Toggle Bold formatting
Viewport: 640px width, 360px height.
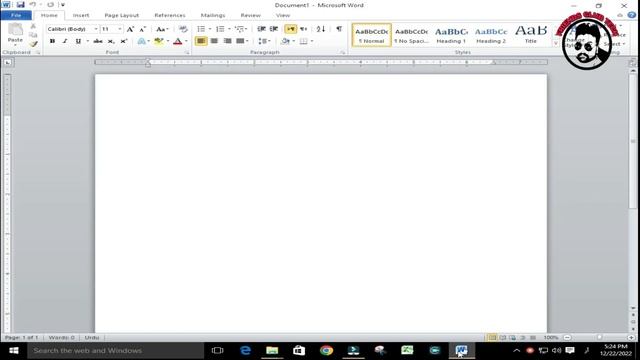(52, 41)
